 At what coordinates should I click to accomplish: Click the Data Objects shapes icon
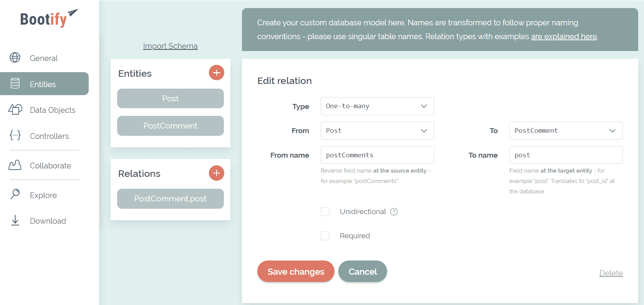[x=15, y=110]
